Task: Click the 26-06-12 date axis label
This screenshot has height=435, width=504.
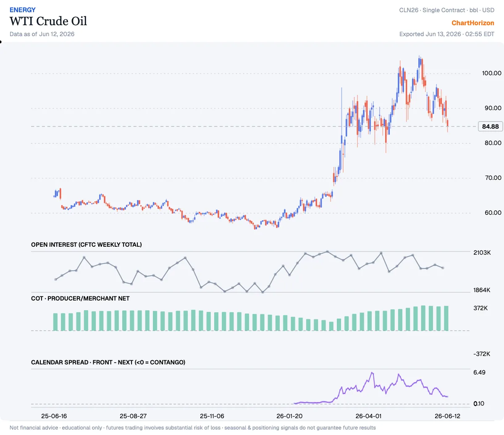Action: pos(447,416)
